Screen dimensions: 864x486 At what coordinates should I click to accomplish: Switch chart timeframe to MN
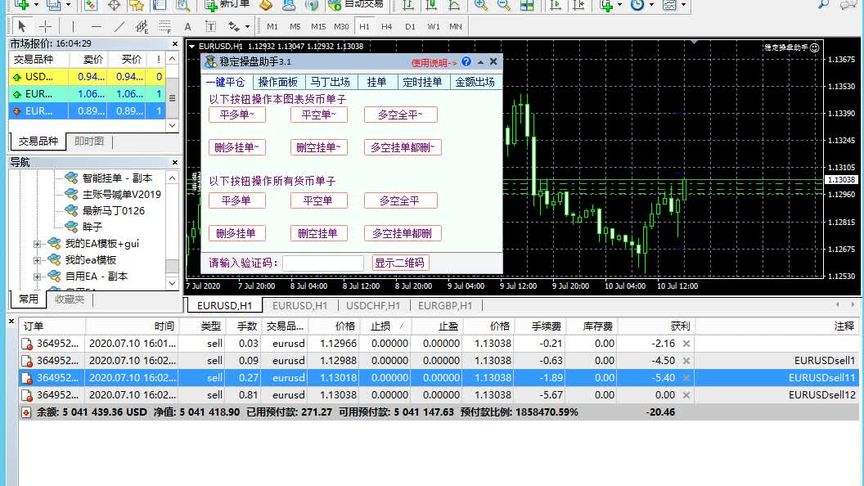point(456,26)
